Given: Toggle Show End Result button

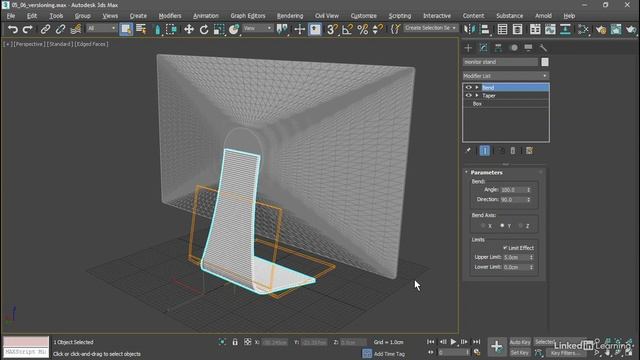Looking at the screenshot, I should (485, 151).
